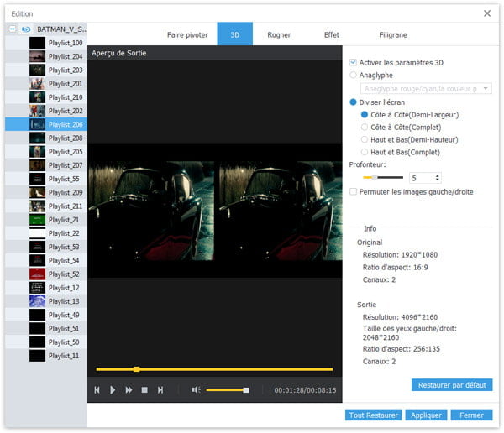The image size is (504, 433).
Task: Choose Côte à Côte(Demi-Largeur) mode
Action: point(365,115)
